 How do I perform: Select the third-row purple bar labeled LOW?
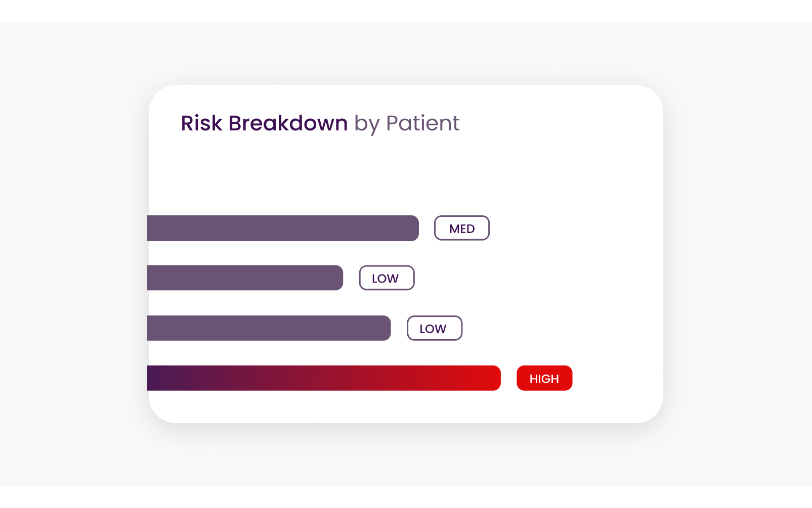(x=269, y=328)
